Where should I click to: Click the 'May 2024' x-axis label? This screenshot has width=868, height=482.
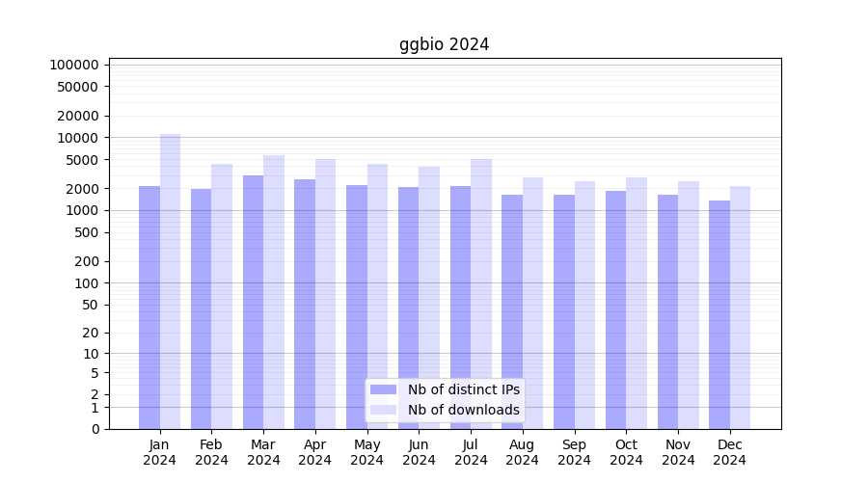pyautogui.click(x=366, y=452)
